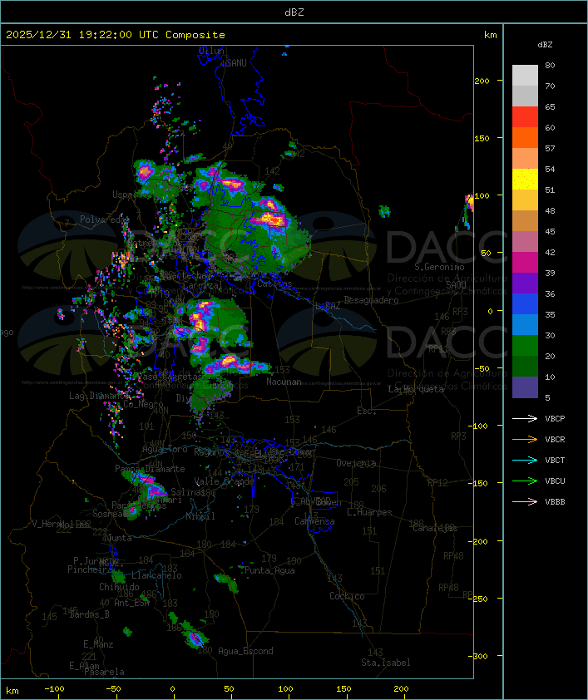
Task: Click the Sta.Isabel map label
Action: tap(386, 663)
